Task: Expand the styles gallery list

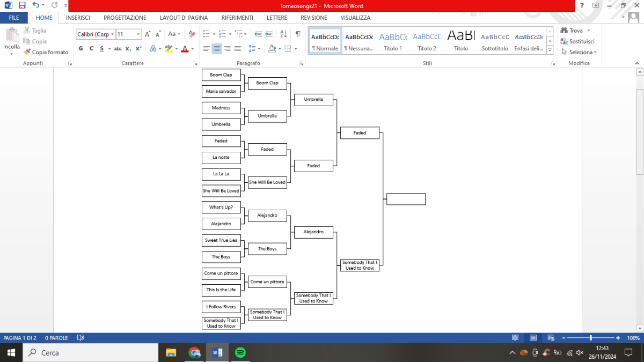Action: 550,50
